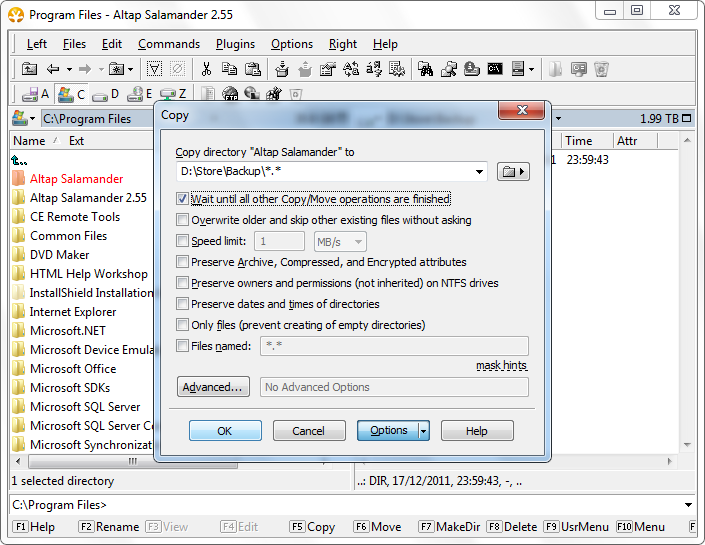This screenshot has width=705, height=545.
Task: Open the hot paths folder icon
Action: pos(116,69)
